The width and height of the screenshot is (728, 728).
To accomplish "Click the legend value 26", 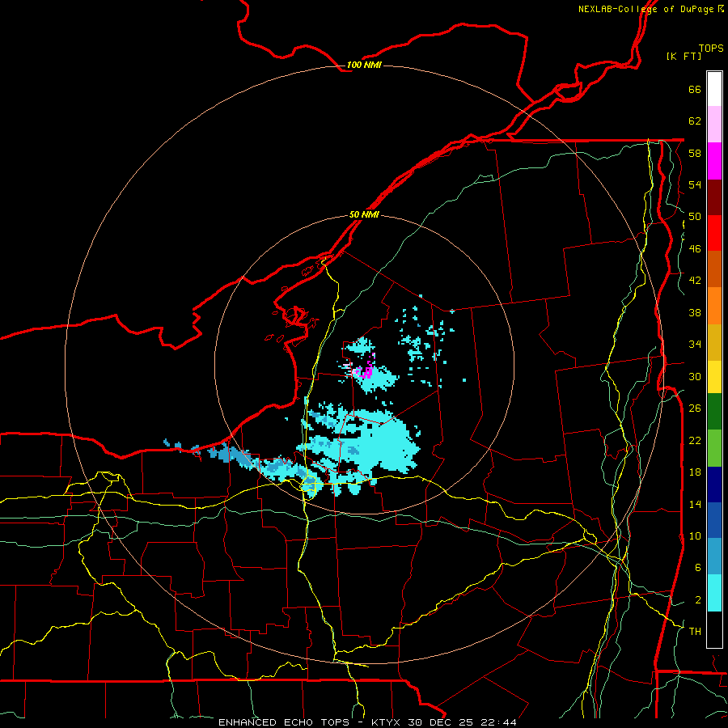I will (695, 408).
